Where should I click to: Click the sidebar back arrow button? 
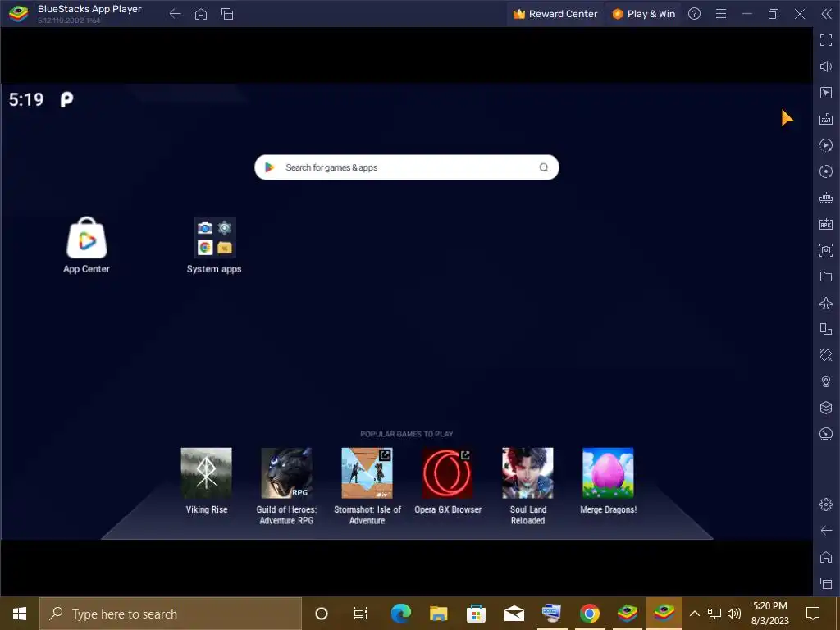826,531
